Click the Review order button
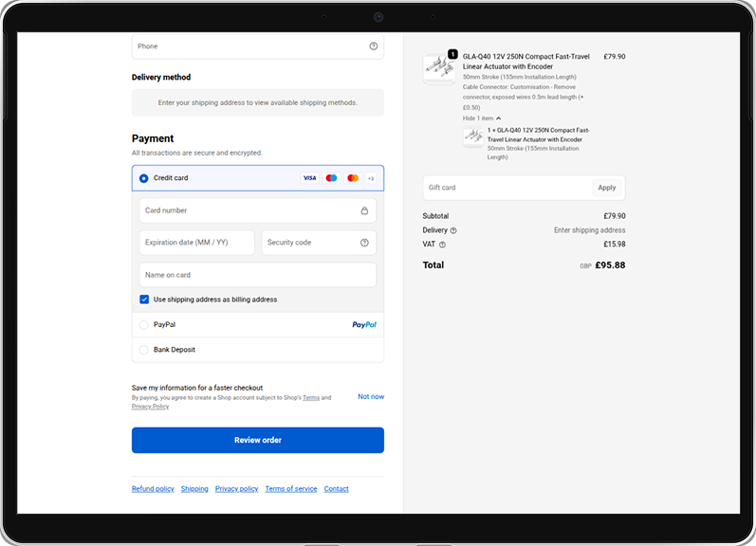Viewport: 756px width, 546px height. 258,440
